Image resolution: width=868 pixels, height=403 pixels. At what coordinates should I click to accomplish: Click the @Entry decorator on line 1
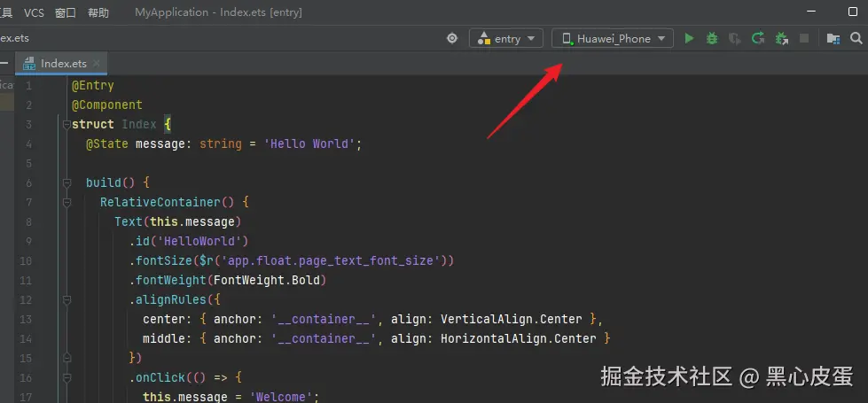(x=92, y=85)
